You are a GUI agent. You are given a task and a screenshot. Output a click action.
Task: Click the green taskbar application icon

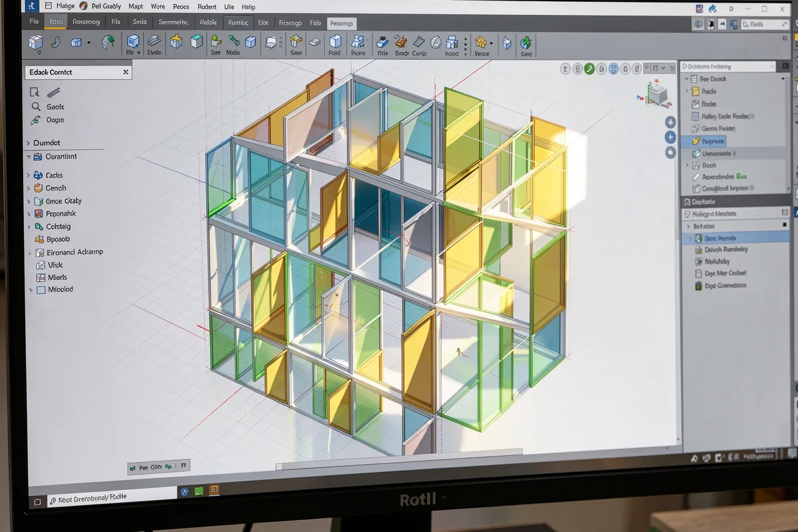[x=199, y=491]
